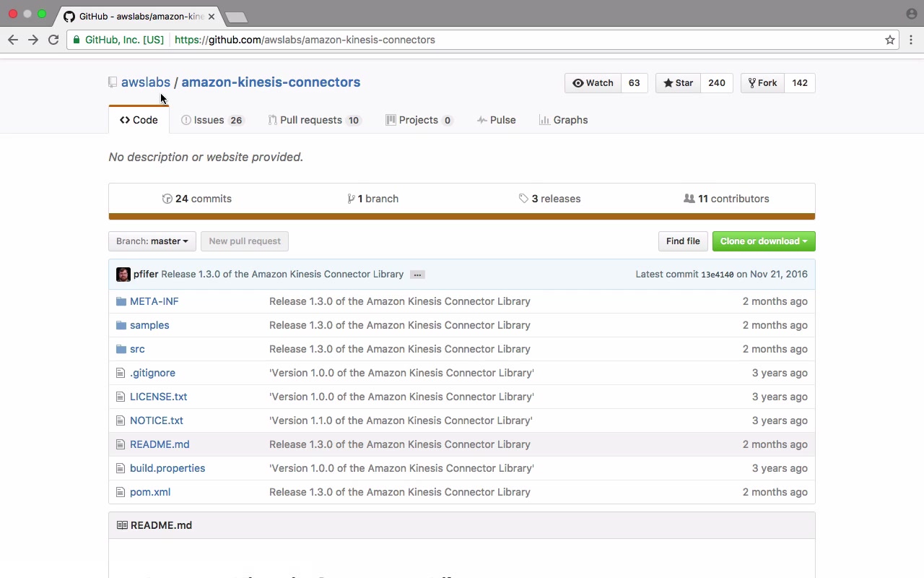This screenshot has width=924, height=578.
Task: Open the amazon-kinesis-connectors repository link
Action: 271,82
